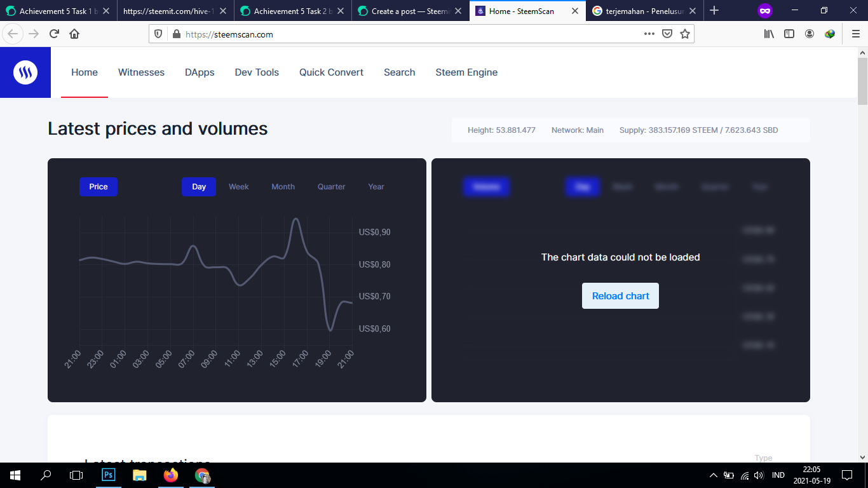
Task: Open the taskbar clock and calendar
Action: pyautogui.click(x=811, y=475)
